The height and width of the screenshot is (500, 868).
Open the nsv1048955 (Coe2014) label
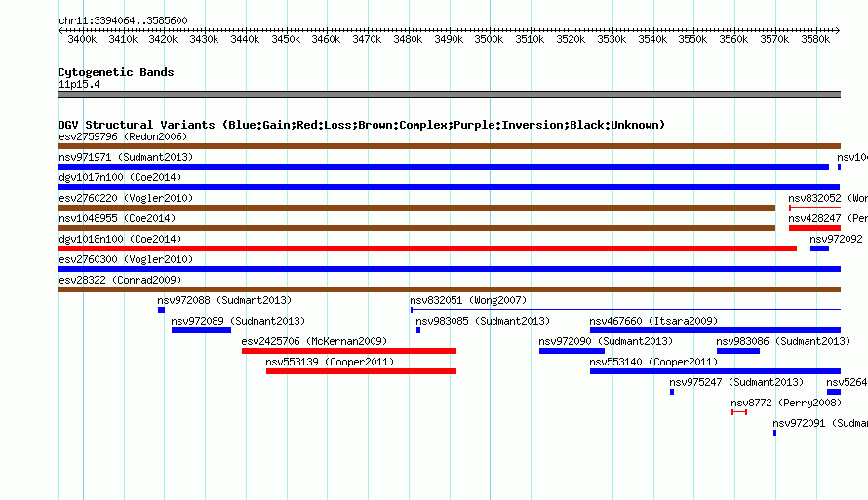point(117,218)
